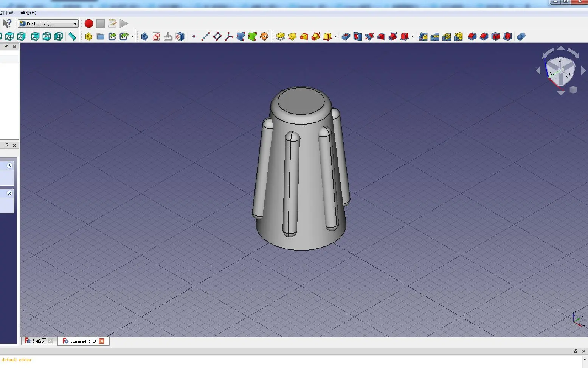Close the 起始页 tab
Viewport: 588px width, 368px height.
click(x=50, y=341)
